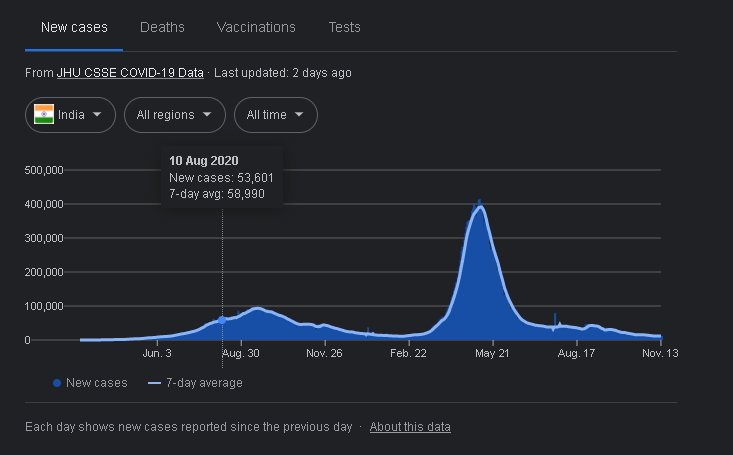
Task: Open the About this data link
Action: click(410, 427)
